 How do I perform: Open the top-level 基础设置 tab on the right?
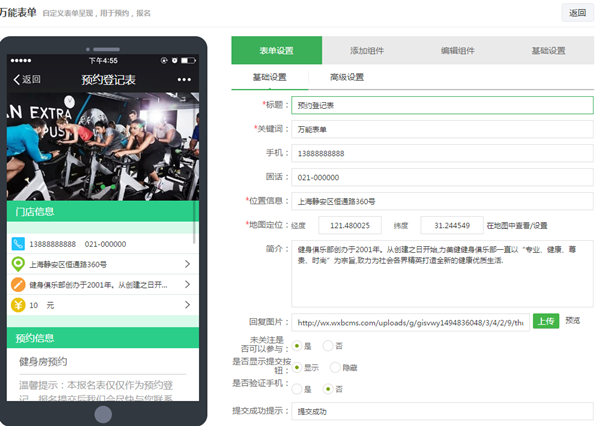click(x=549, y=51)
